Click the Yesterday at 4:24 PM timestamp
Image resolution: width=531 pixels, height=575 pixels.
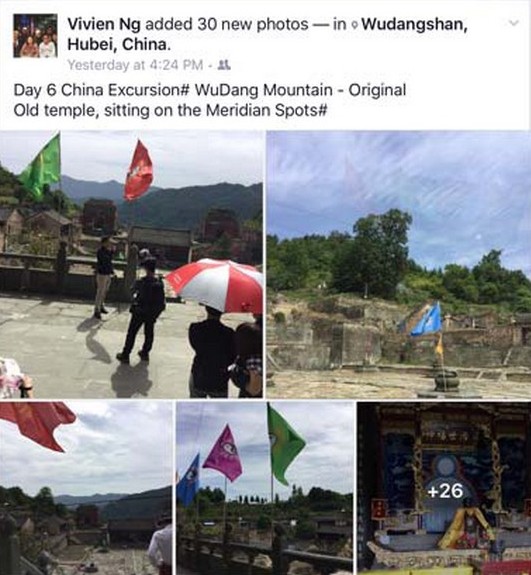(135, 65)
